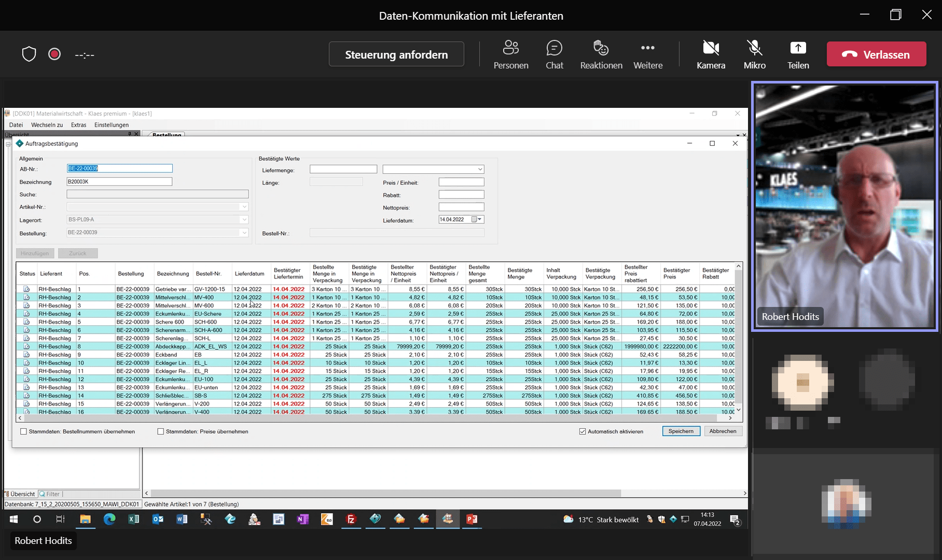942x560 pixels.
Task: Click cell ADK_EL_WS in row 8
Action: pos(212,346)
